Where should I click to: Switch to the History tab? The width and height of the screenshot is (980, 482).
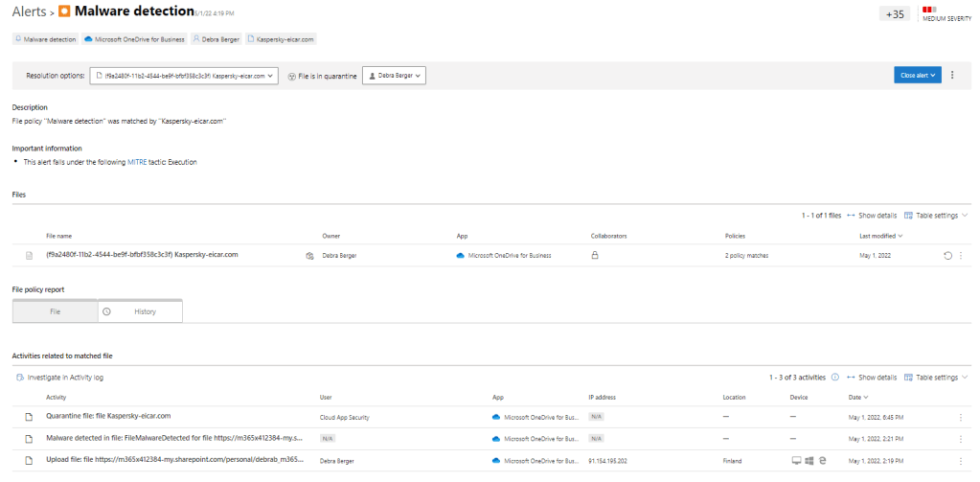pos(140,311)
